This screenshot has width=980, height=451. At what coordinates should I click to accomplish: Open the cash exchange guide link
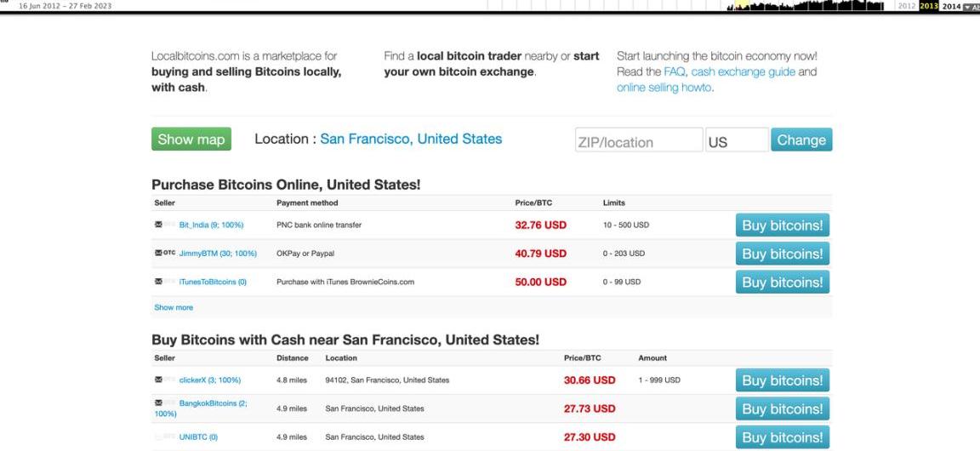coord(743,71)
